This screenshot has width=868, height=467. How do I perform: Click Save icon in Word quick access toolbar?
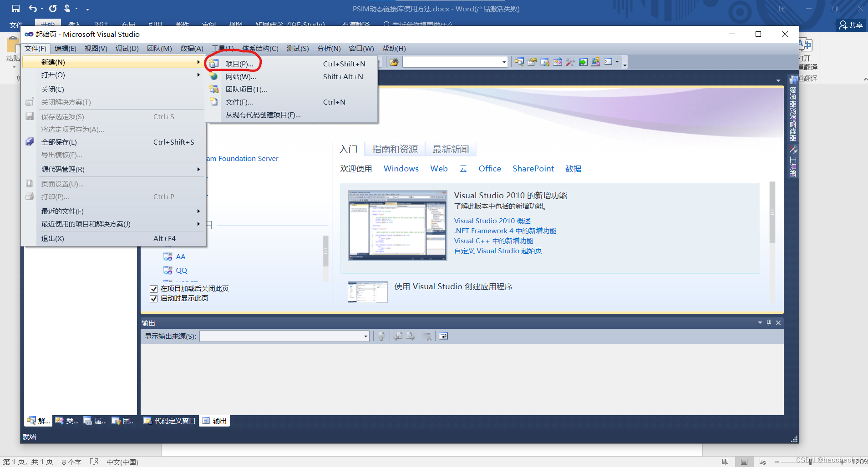coord(16,8)
